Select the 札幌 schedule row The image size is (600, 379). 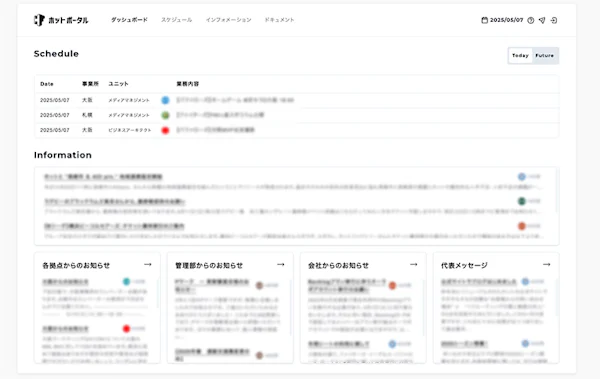[x=297, y=115]
